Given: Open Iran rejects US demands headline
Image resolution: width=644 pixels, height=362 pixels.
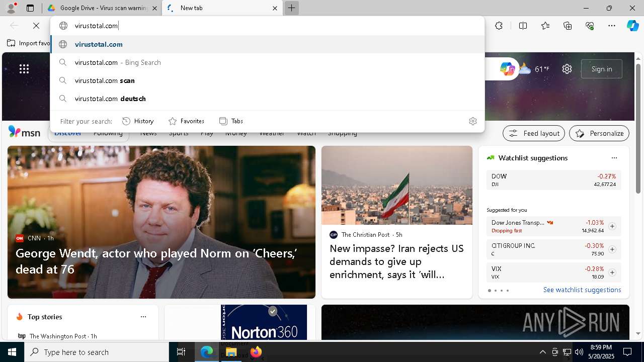Looking at the screenshot, I should point(396,261).
